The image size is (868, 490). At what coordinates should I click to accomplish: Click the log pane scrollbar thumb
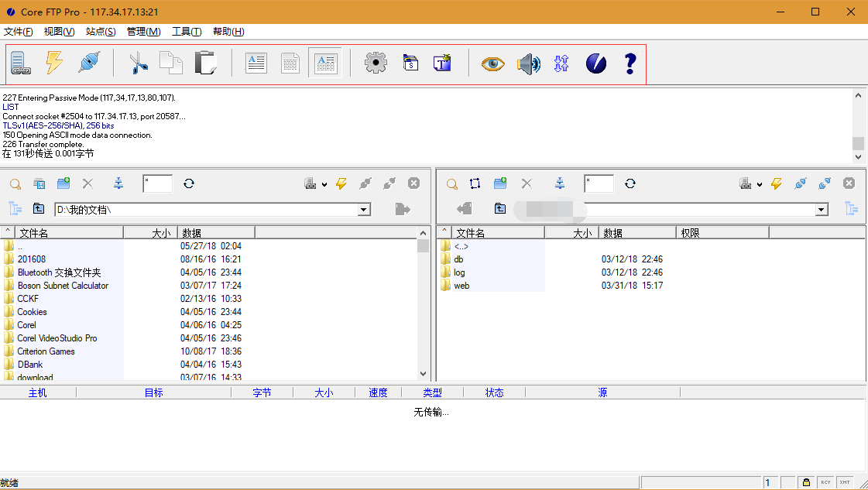(858, 143)
